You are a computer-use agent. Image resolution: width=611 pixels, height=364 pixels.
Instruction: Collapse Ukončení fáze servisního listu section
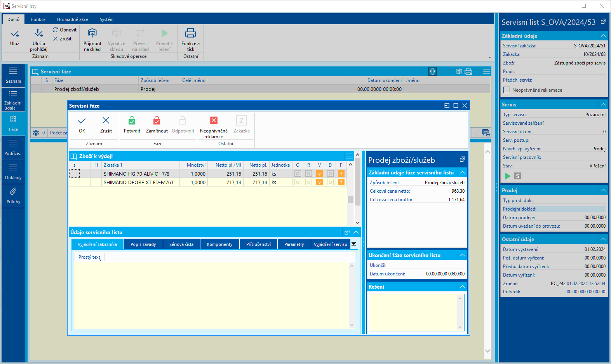tap(462, 255)
